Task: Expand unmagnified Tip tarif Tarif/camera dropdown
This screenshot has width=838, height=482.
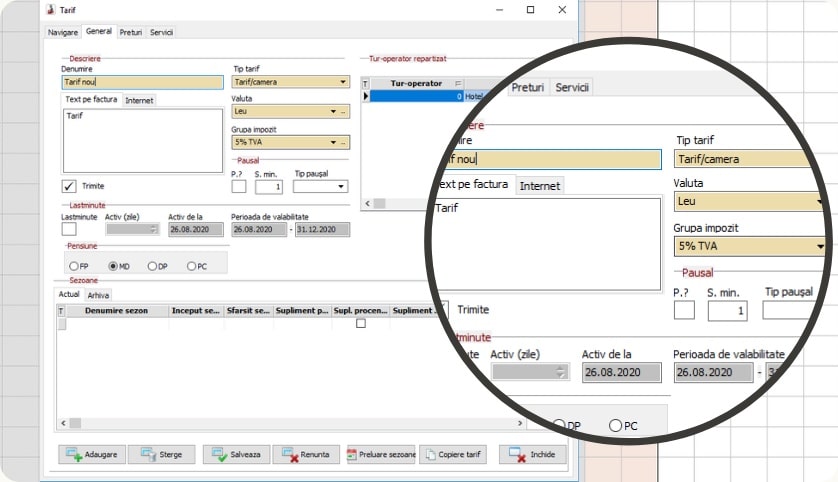Action: coord(343,82)
